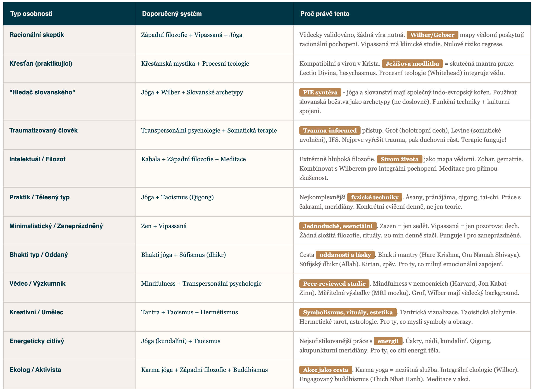Click the "Strom života" highlighted tag
The image size is (534, 392).
pyautogui.click(x=399, y=159)
